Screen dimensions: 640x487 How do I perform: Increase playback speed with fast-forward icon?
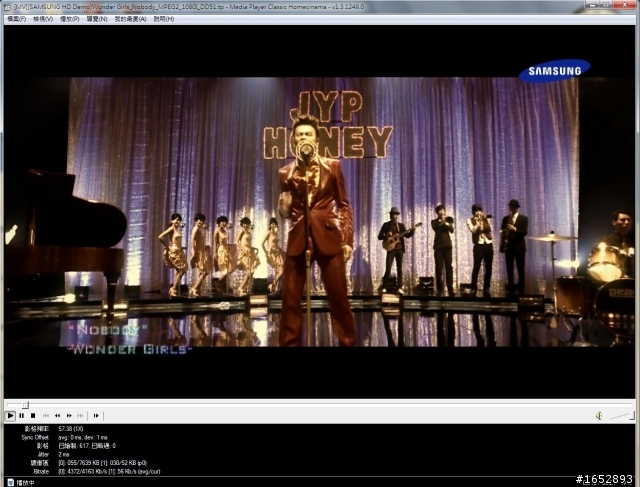pos(69,416)
